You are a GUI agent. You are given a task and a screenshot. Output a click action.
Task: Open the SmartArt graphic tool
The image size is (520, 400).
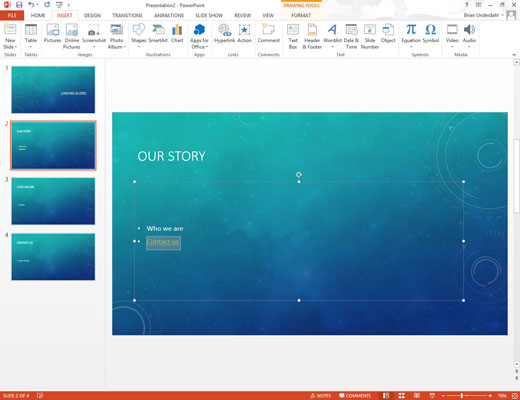[x=158, y=34]
